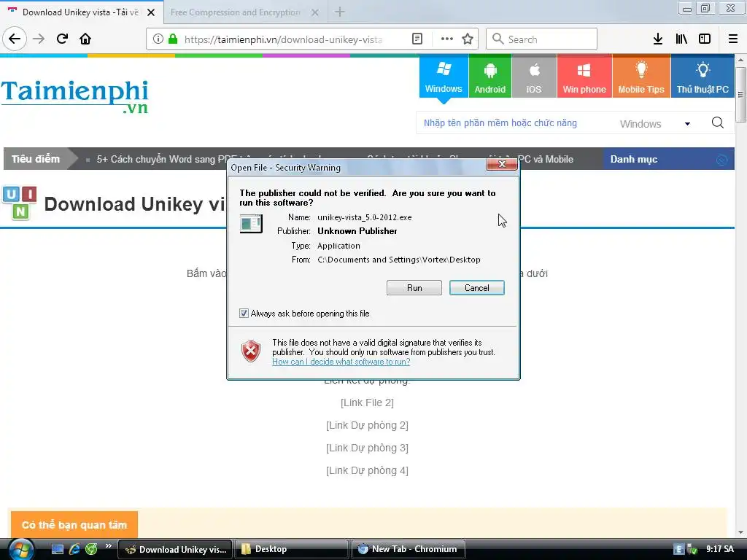Open the Downloads arrow in toolbar

[658, 39]
